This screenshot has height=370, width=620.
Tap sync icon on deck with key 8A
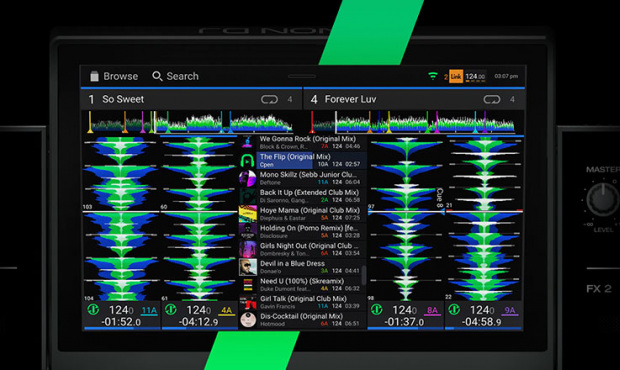click(376, 310)
